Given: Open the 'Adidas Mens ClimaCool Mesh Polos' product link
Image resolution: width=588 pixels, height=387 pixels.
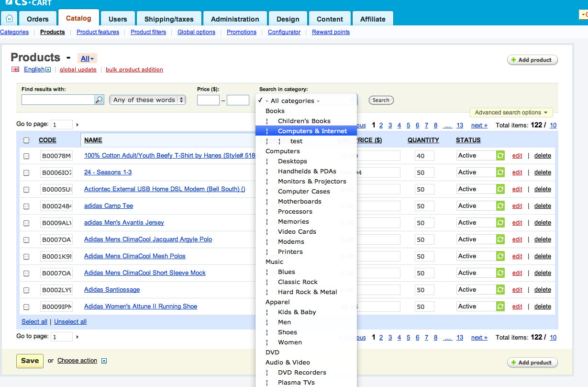Looking at the screenshot, I should tap(135, 256).
